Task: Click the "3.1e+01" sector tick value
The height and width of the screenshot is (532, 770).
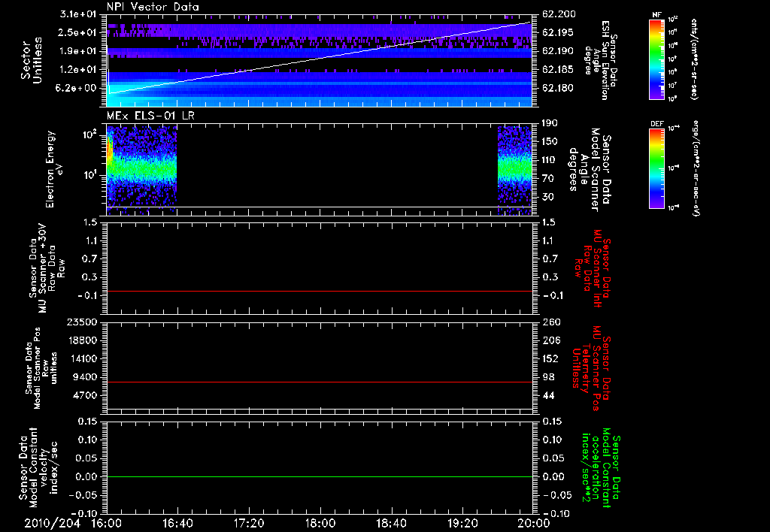Action: click(78, 14)
